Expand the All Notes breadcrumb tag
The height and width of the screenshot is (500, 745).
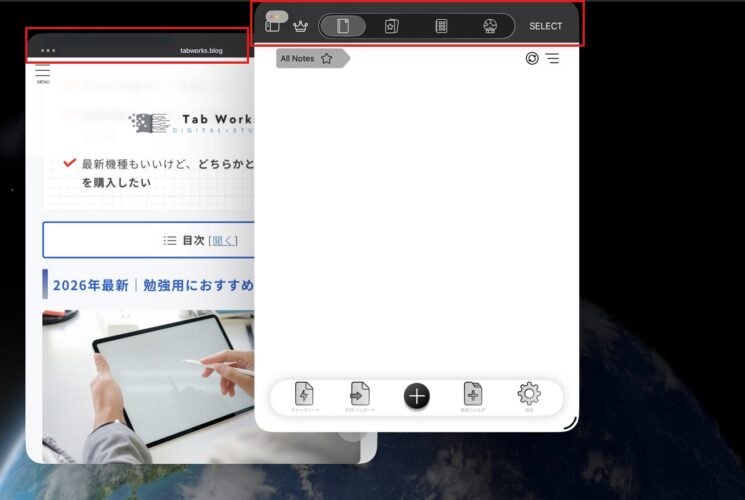pos(297,59)
